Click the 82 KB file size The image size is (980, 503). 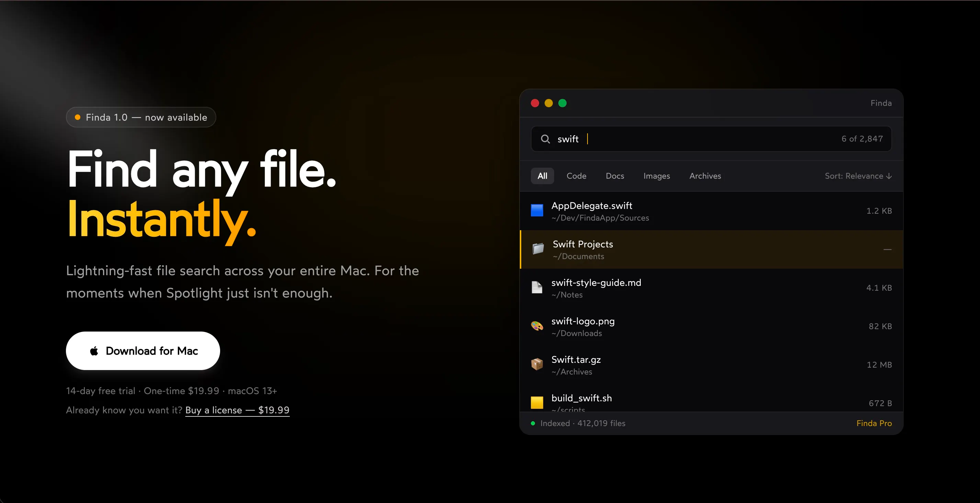coord(880,326)
